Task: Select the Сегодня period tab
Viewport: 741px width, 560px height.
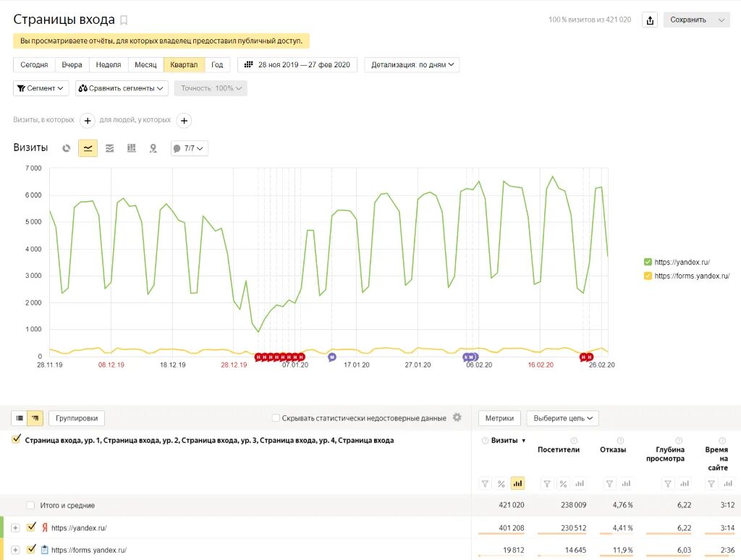Action: (34, 64)
